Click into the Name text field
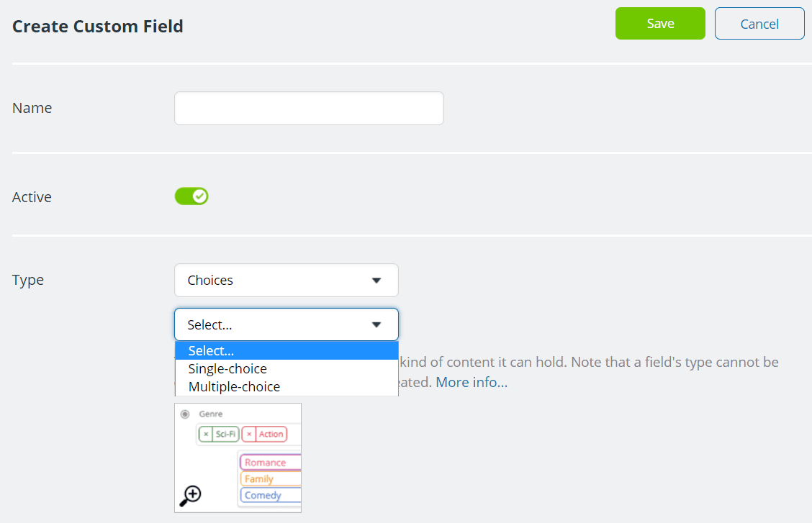This screenshot has width=812, height=523. pyautogui.click(x=309, y=109)
